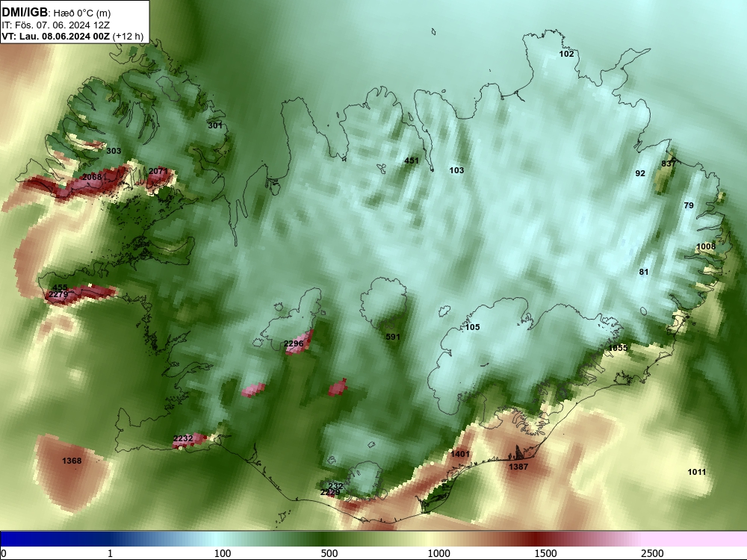The width and height of the screenshot is (747, 560).
Task: Click the 2232 value on Reykjanes
Action: pos(183,438)
